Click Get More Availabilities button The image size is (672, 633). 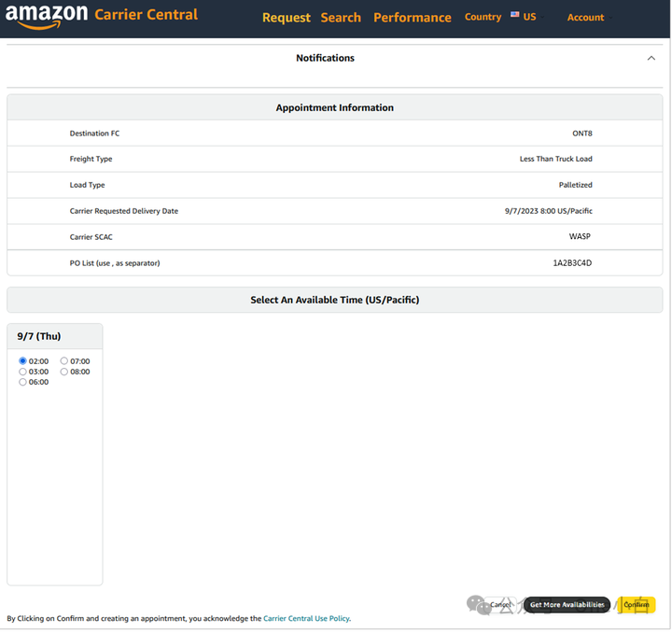[567, 605]
